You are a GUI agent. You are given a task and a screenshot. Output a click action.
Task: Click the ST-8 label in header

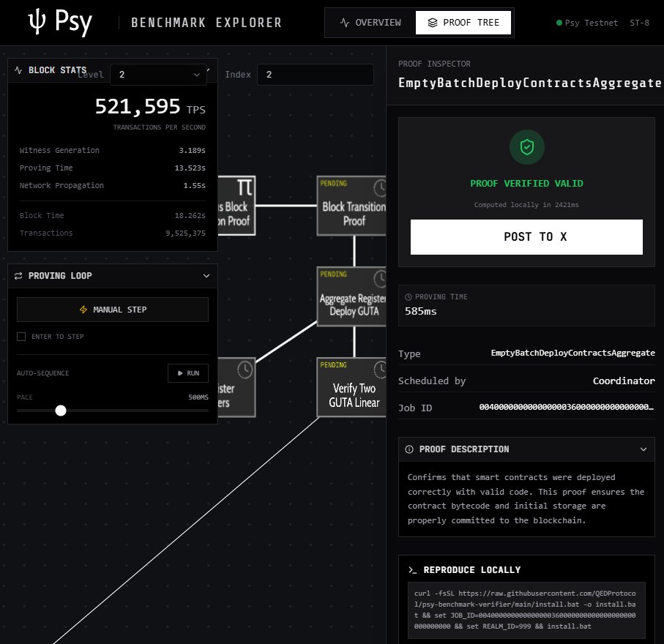[639, 23]
